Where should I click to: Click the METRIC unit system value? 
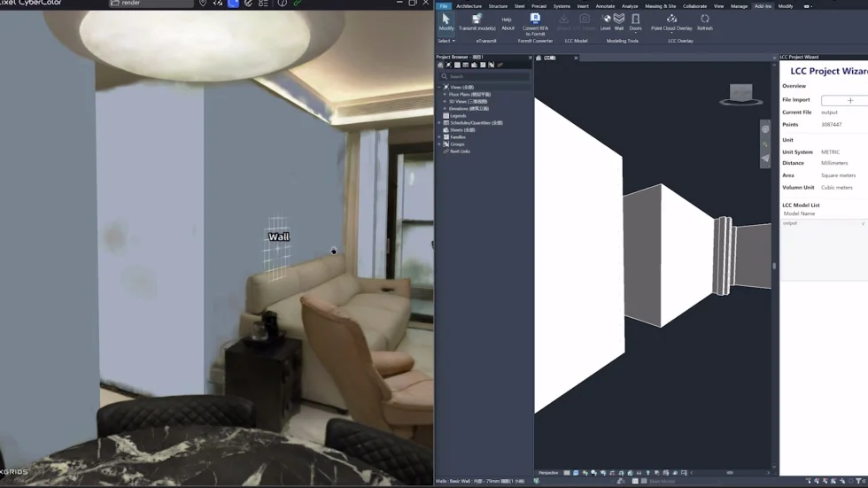click(830, 152)
